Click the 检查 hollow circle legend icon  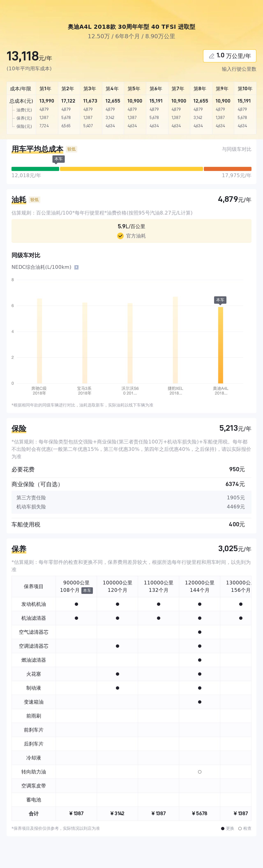[x=240, y=828]
